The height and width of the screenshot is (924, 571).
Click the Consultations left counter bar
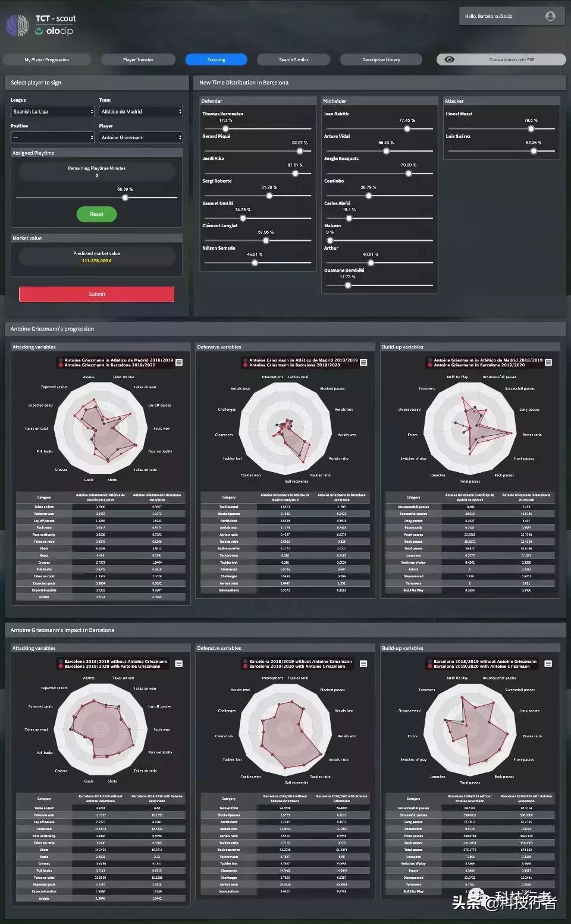click(x=501, y=59)
